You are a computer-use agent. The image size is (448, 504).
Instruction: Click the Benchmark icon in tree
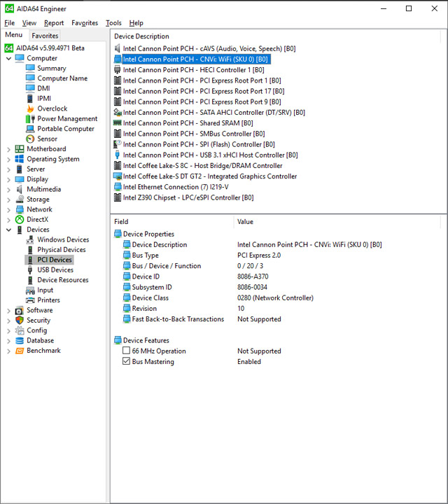(x=20, y=351)
